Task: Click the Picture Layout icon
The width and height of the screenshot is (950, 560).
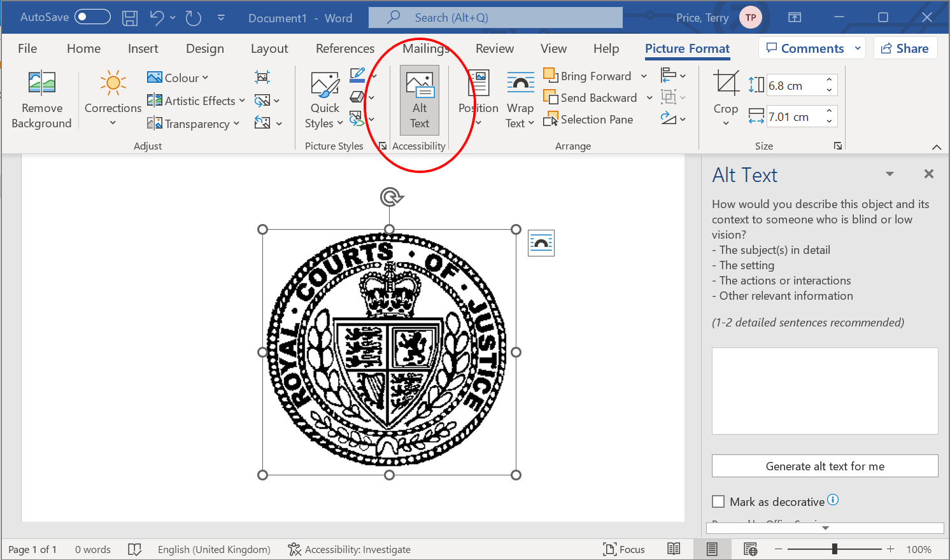Action: click(x=357, y=118)
